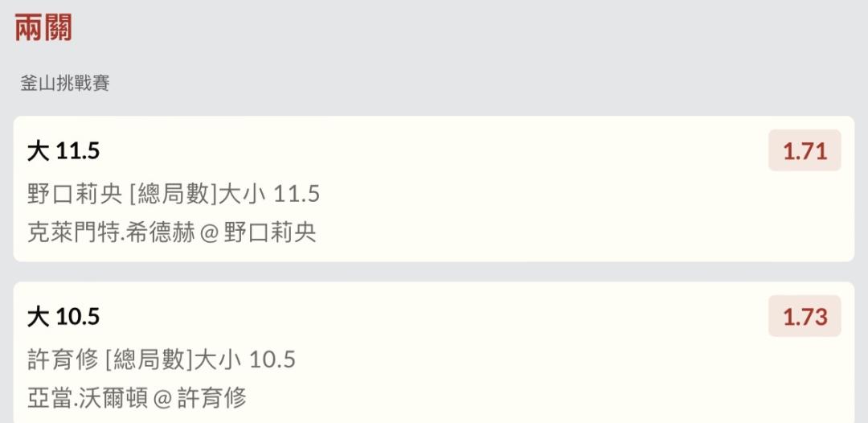Click the 兩關 parlay heading
This screenshot has height=423, width=868.
point(43,28)
